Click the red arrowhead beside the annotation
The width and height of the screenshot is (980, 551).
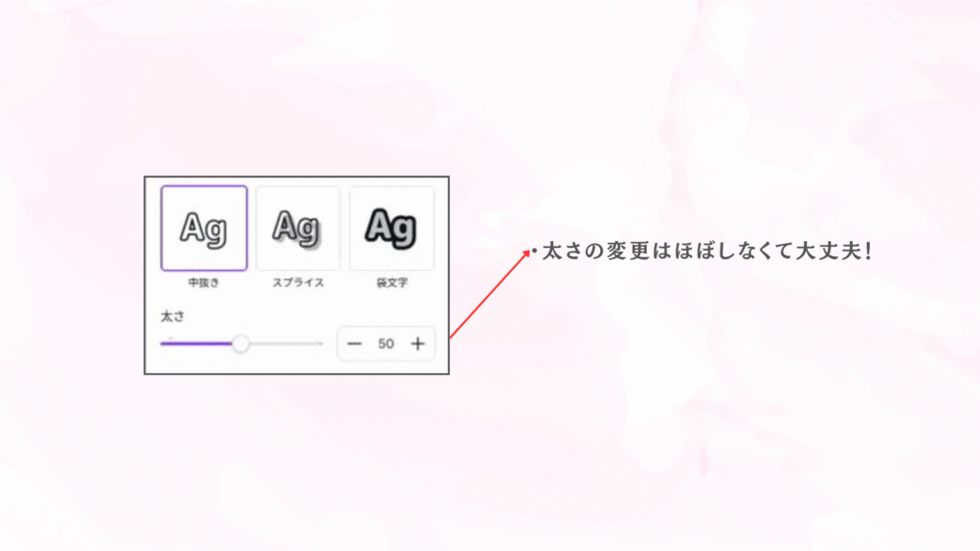[x=525, y=253]
